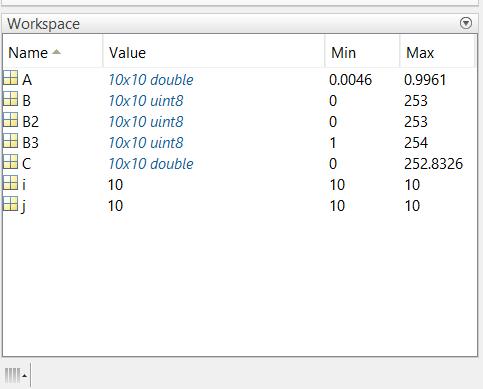Select the 10x10 uint8 value of B3
This screenshot has height=389, width=483.
(146, 143)
